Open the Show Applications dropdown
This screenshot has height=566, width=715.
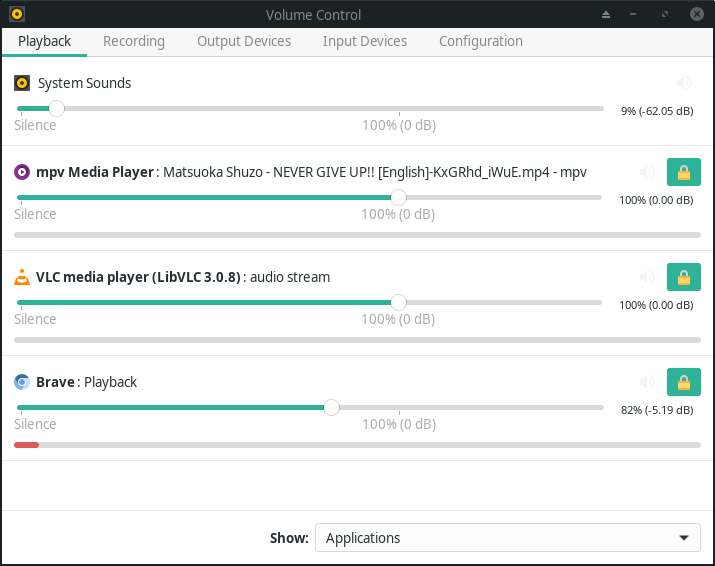(x=508, y=538)
